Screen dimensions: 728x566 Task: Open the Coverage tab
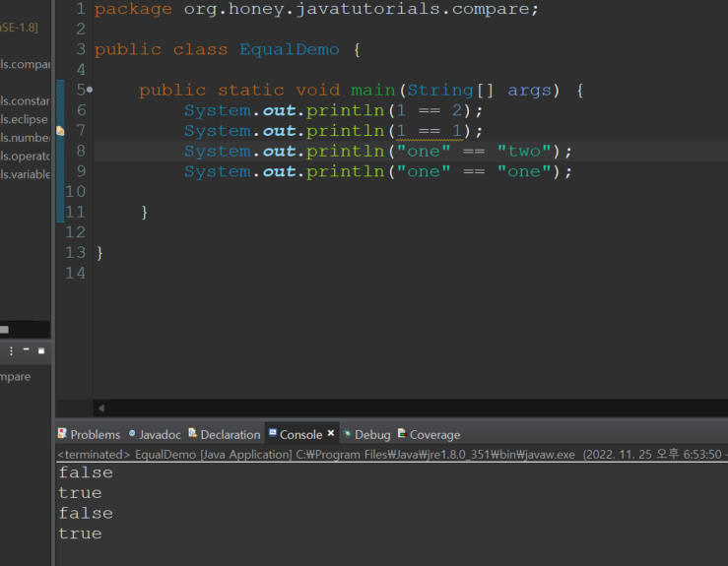429,435
